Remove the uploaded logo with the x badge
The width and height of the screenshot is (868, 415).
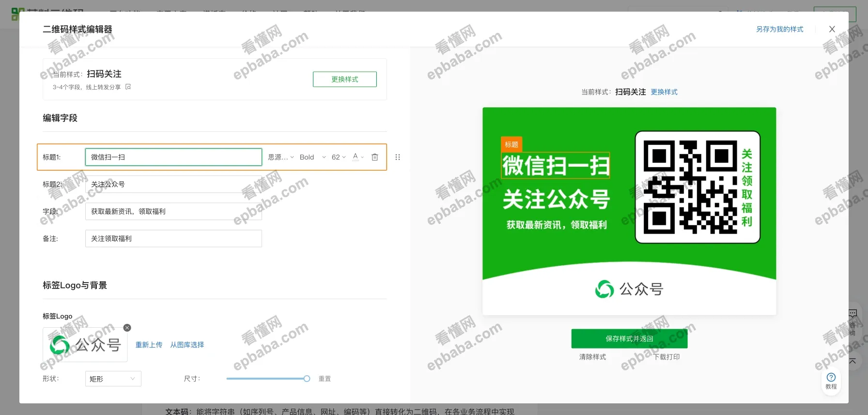click(127, 328)
